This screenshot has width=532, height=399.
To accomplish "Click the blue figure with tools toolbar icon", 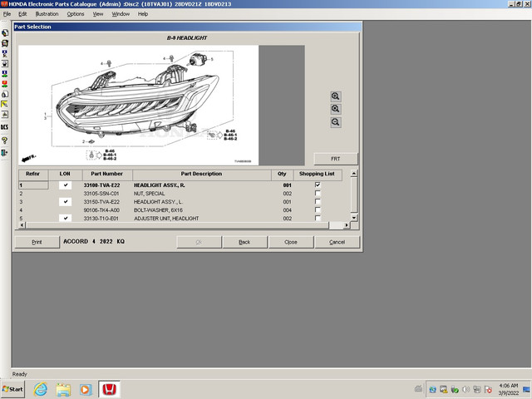I will [x=4, y=53].
